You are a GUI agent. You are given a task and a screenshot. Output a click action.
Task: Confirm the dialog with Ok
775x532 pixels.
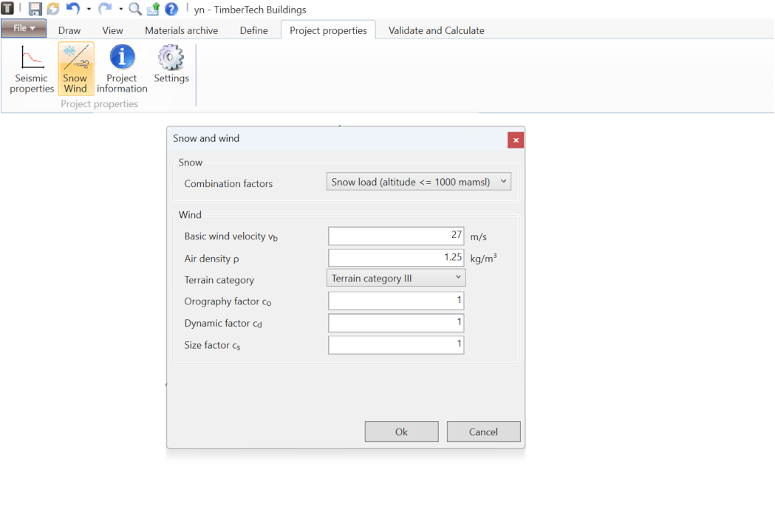click(401, 432)
